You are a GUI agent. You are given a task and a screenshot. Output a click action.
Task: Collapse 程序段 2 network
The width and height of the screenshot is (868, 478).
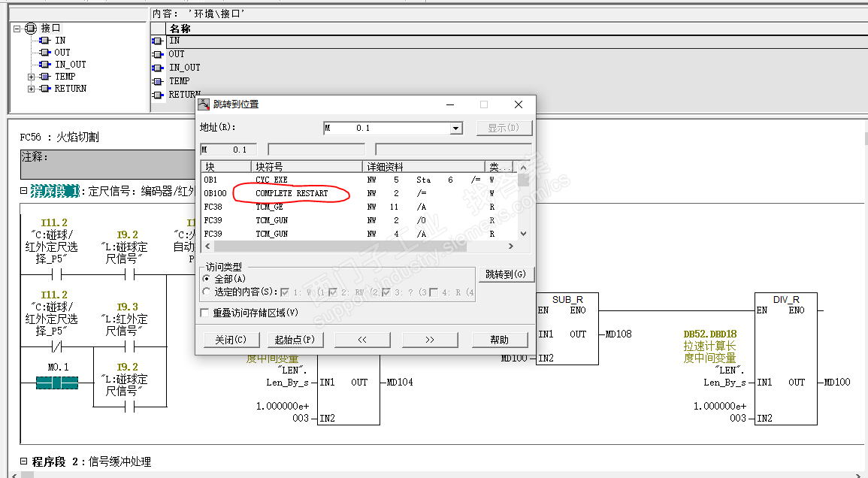click(x=24, y=461)
